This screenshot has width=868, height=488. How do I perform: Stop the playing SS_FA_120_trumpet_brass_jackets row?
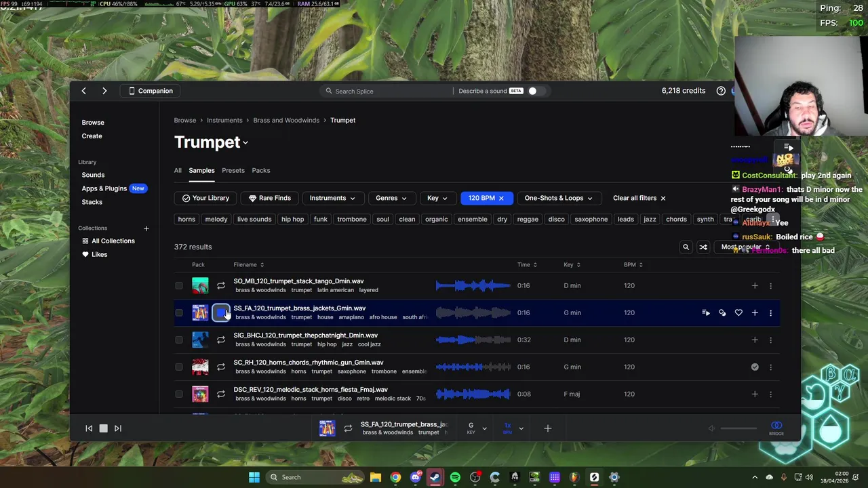coord(221,312)
